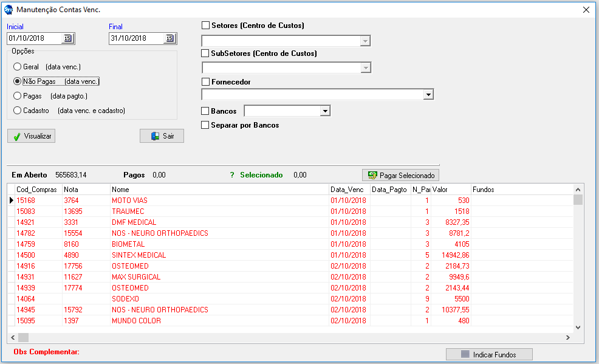Check Separar por Bancos option
Image resolution: width=599 pixels, height=364 pixels.
pos(205,125)
